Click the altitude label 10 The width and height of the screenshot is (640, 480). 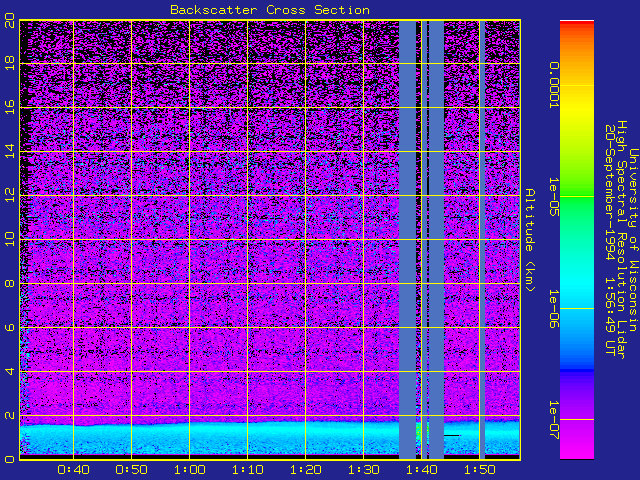click(10, 240)
